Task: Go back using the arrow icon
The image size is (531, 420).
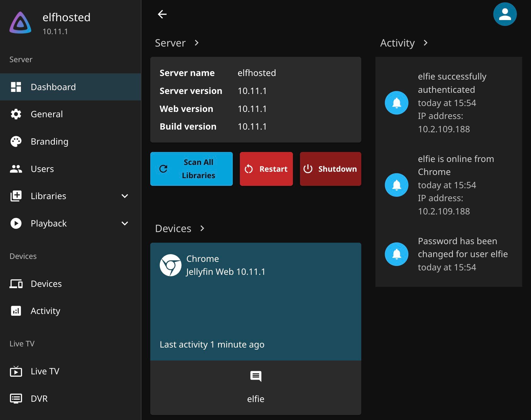Action: [x=162, y=14]
